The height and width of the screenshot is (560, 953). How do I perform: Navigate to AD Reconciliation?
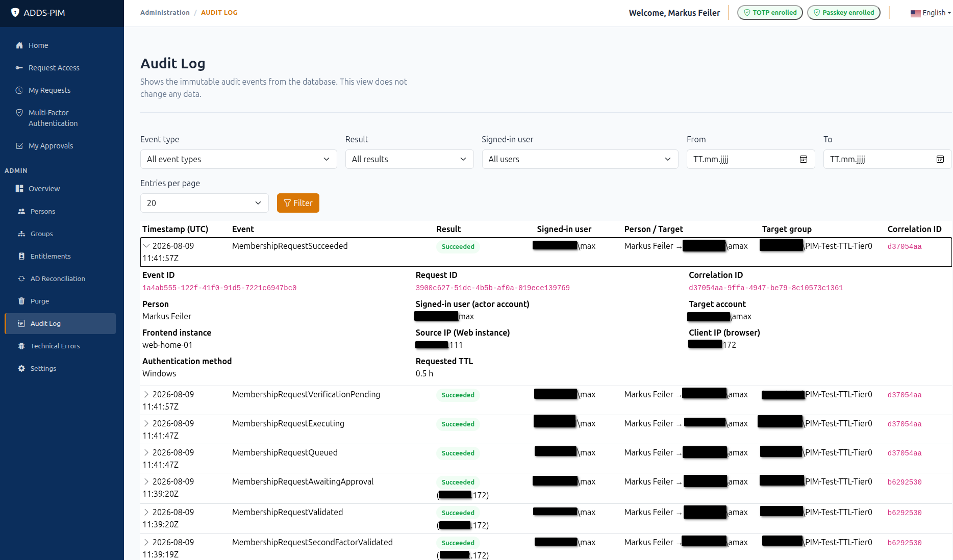pos(60,278)
